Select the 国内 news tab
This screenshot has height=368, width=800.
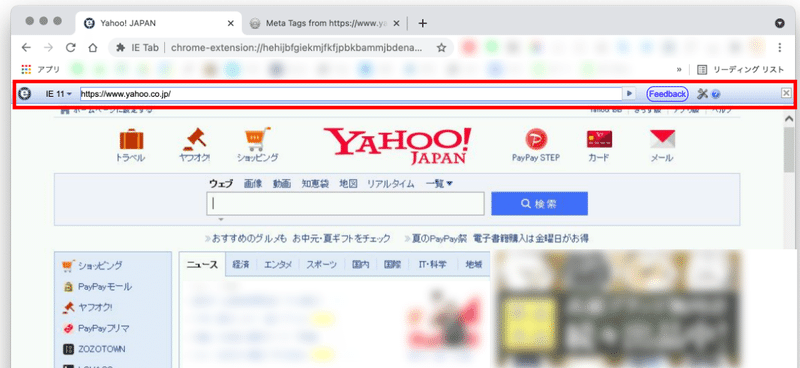tap(360, 264)
